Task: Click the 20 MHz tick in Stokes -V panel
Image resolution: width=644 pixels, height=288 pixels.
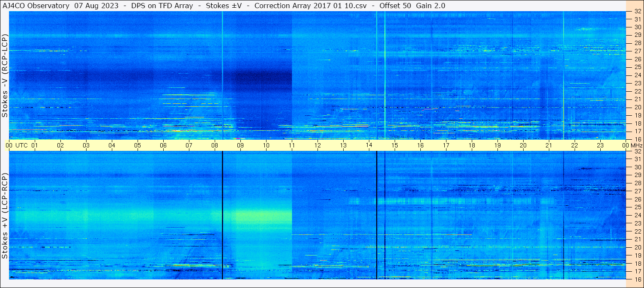Action: tap(637, 107)
